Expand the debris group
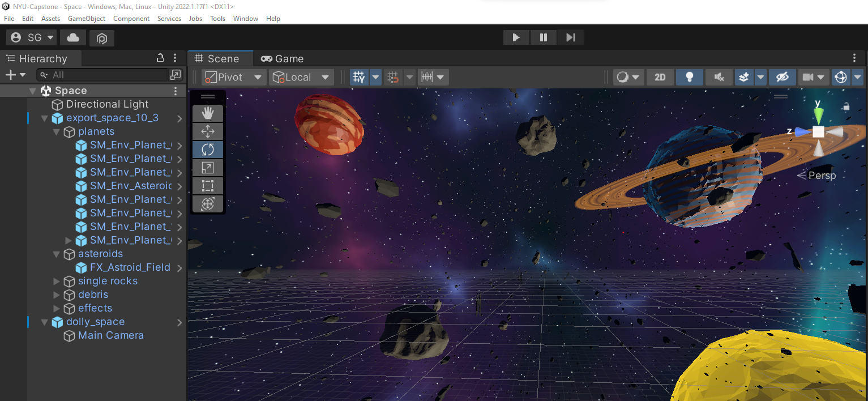Viewport: 868px width, 401px height. tap(56, 295)
